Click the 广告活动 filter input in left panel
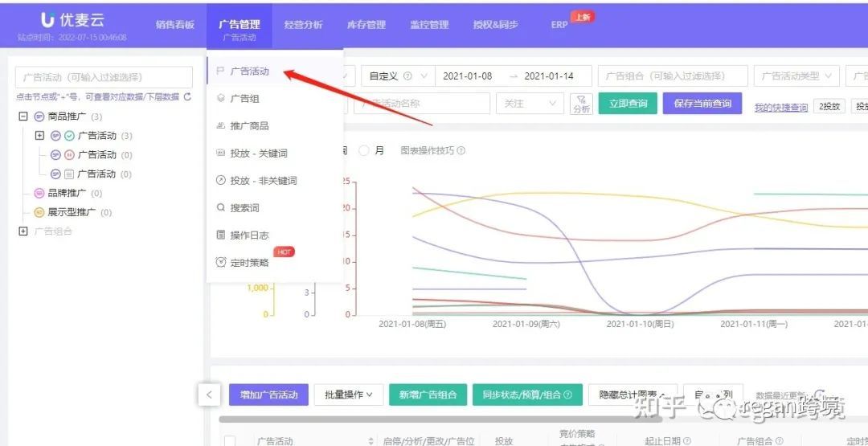 [x=104, y=77]
